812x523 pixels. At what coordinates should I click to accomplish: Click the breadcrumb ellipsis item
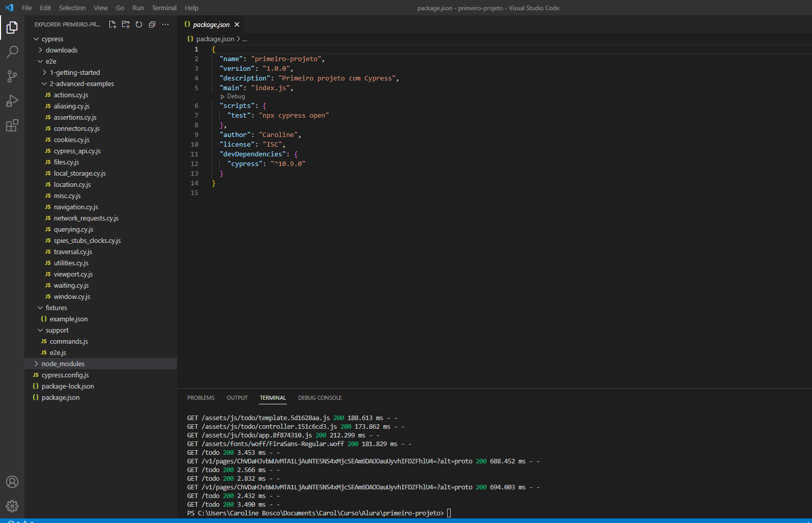click(245, 39)
